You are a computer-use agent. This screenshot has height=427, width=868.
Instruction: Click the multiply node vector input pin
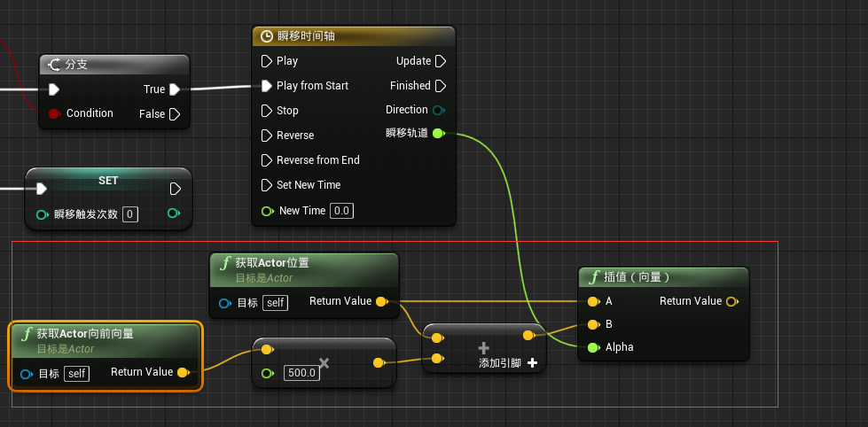267,350
